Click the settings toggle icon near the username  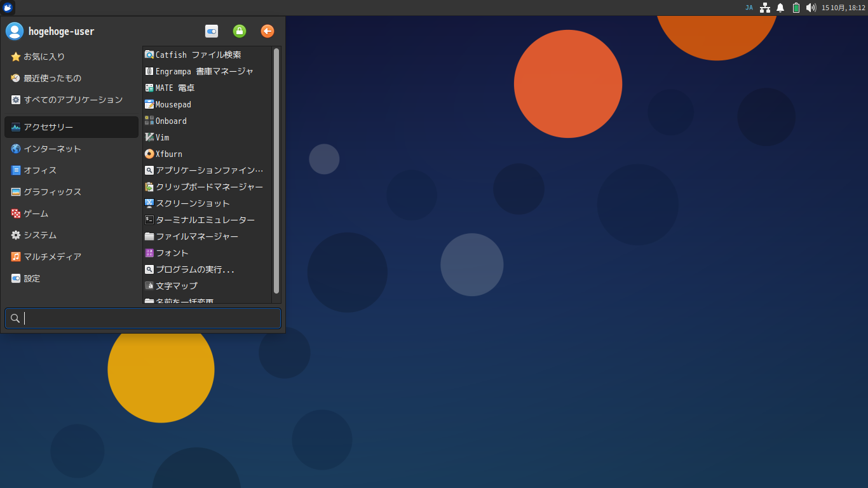(x=211, y=30)
